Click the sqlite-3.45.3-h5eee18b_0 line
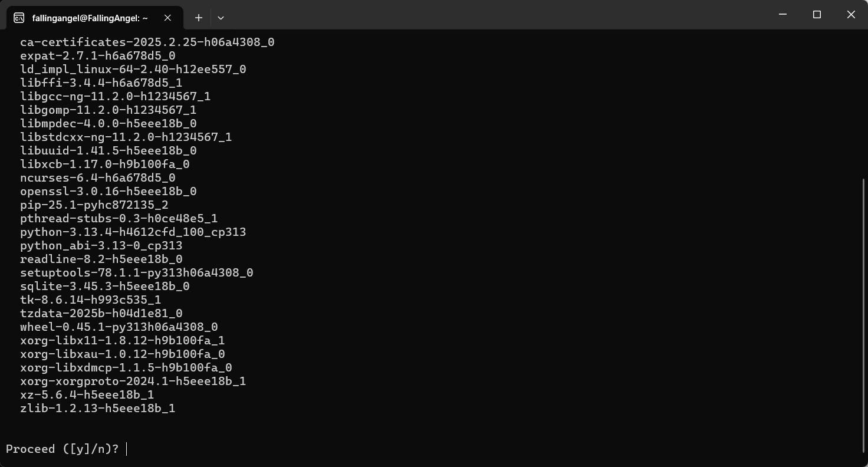868x467 pixels. pos(105,286)
